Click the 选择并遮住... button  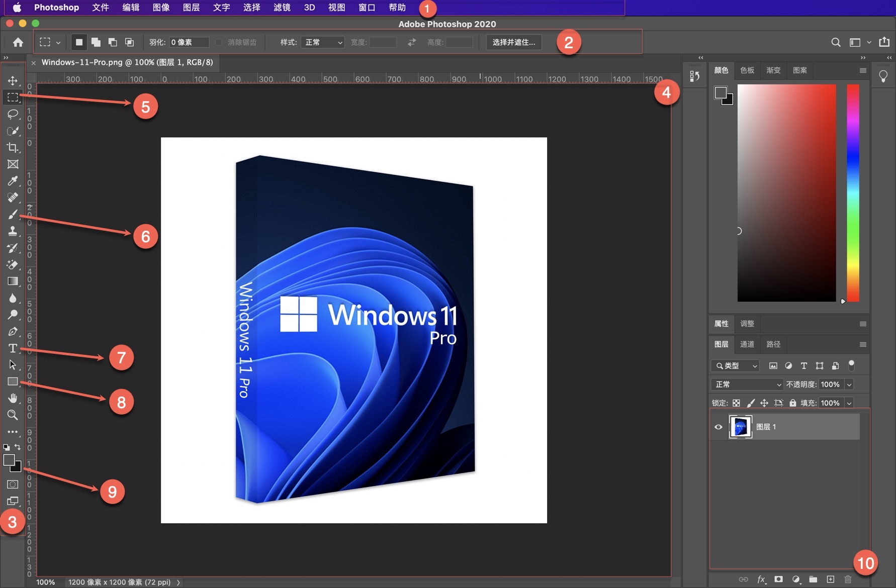514,42
